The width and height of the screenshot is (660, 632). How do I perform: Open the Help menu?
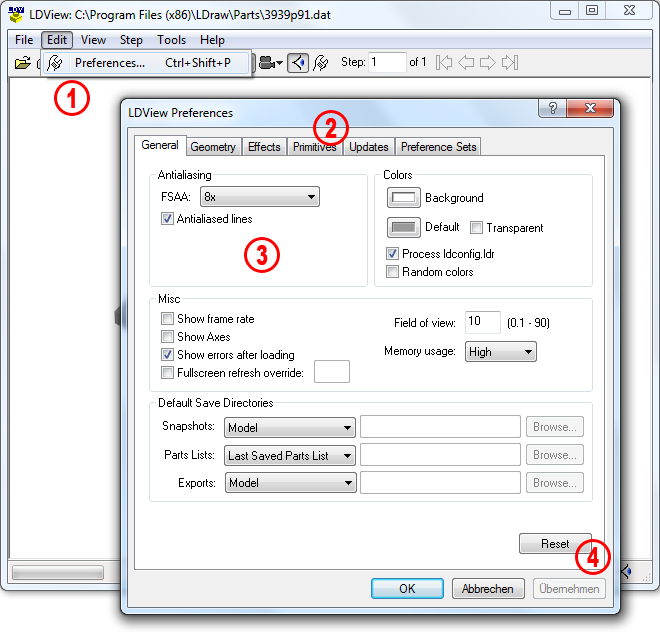click(x=212, y=40)
